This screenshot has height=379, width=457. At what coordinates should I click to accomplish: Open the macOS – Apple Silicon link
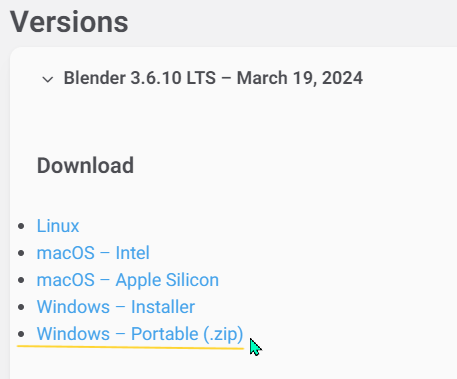(x=128, y=280)
